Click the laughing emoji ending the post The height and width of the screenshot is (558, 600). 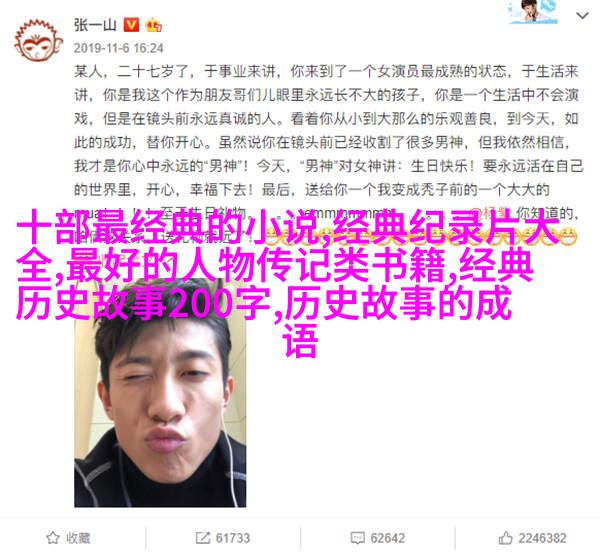click(568, 235)
